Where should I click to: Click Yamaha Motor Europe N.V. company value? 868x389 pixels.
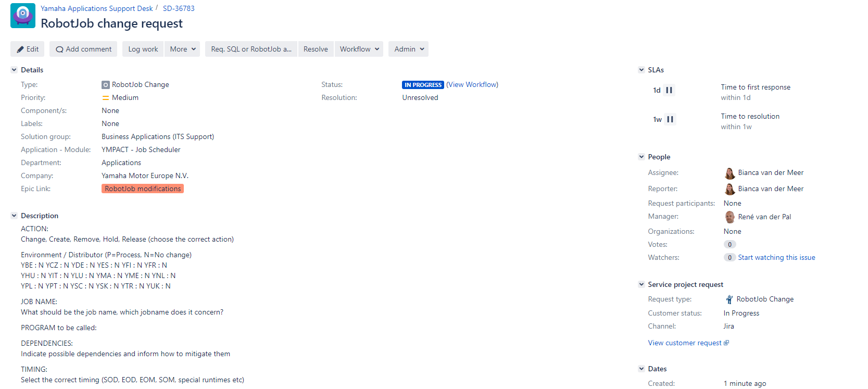coord(145,175)
